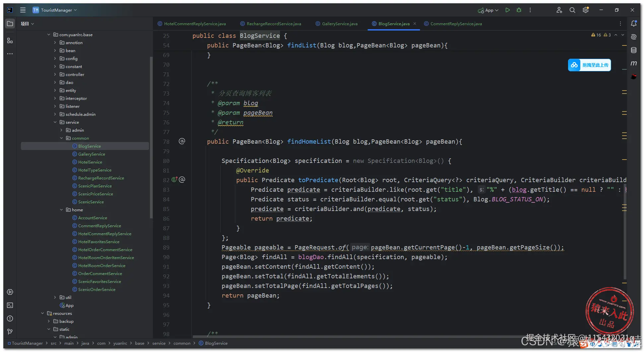Open IDE settings gear
The image size is (644, 352).
tap(586, 10)
